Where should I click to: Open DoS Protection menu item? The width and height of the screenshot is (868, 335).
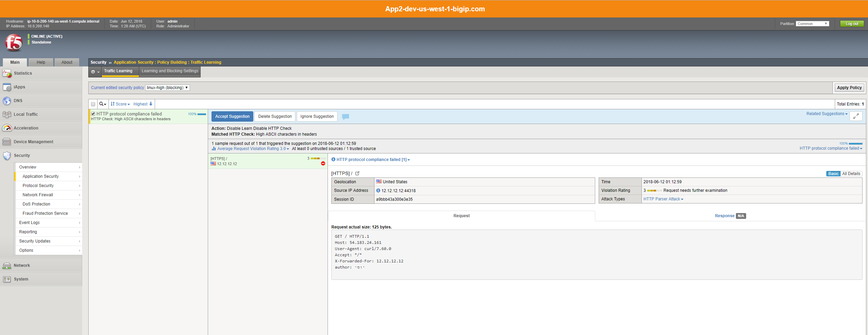(49, 204)
